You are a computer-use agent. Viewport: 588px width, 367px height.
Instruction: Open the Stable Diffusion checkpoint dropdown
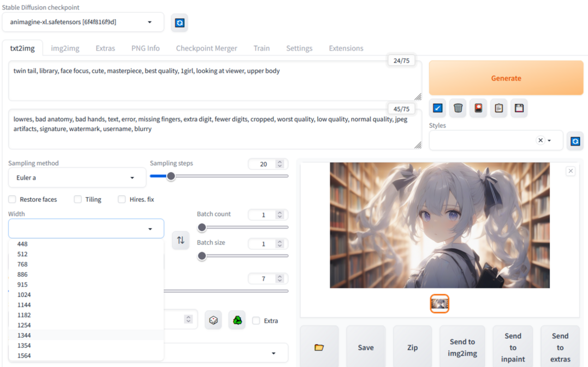point(83,22)
